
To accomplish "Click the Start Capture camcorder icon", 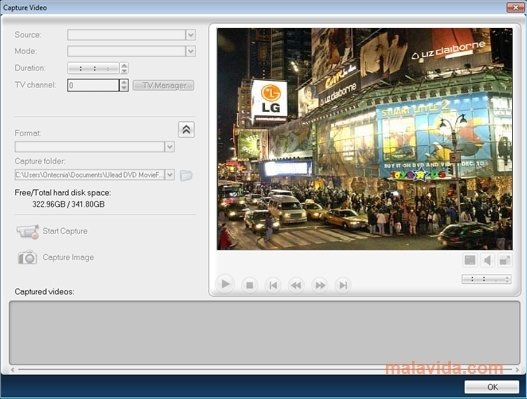I will point(28,231).
